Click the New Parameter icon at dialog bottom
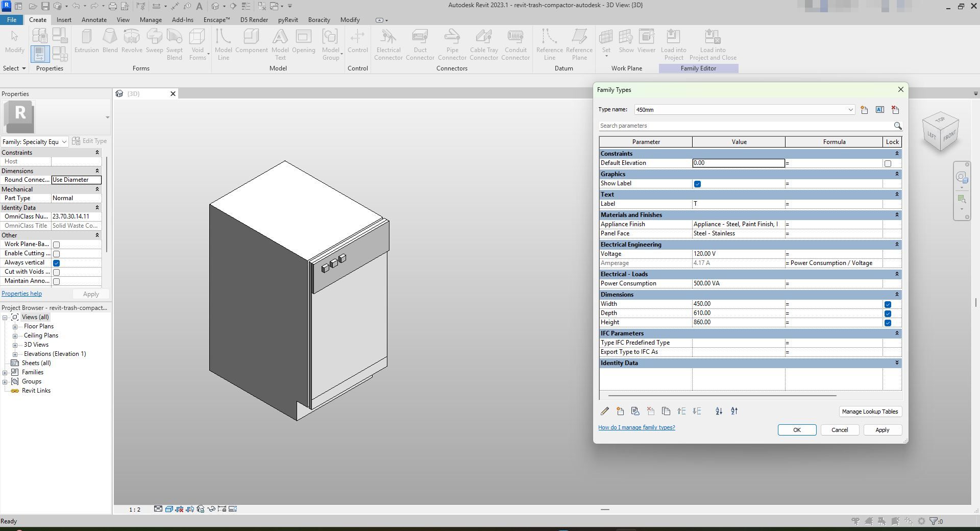Image resolution: width=980 pixels, height=531 pixels. [620, 411]
